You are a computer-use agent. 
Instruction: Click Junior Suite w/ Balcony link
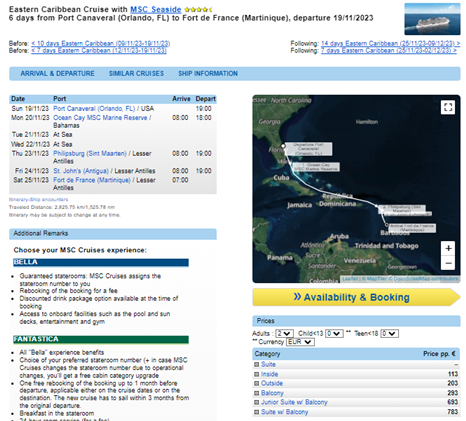[x=294, y=403]
